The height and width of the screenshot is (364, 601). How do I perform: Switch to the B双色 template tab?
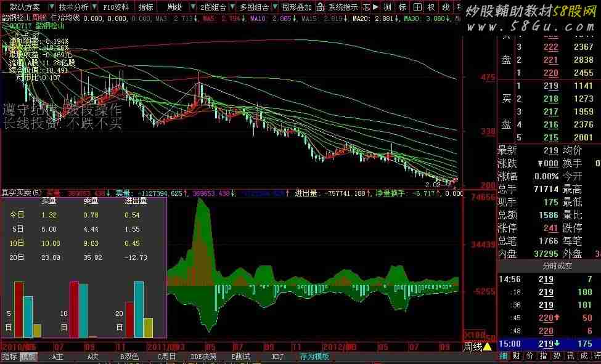(129, 357)
